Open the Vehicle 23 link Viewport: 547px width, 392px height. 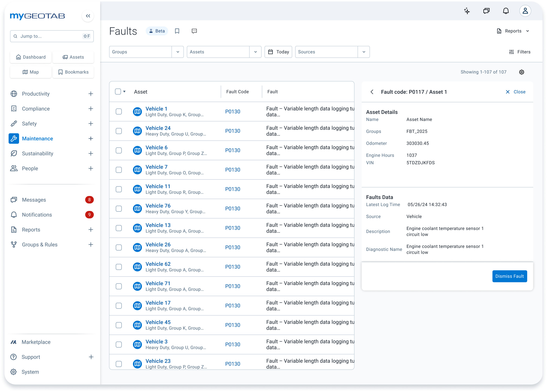point(158,361)
